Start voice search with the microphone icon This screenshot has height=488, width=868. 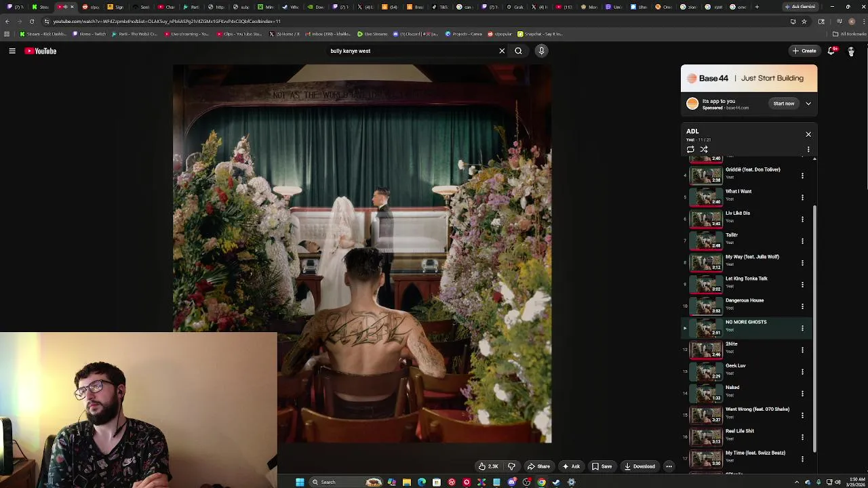(x=541, y=51)
